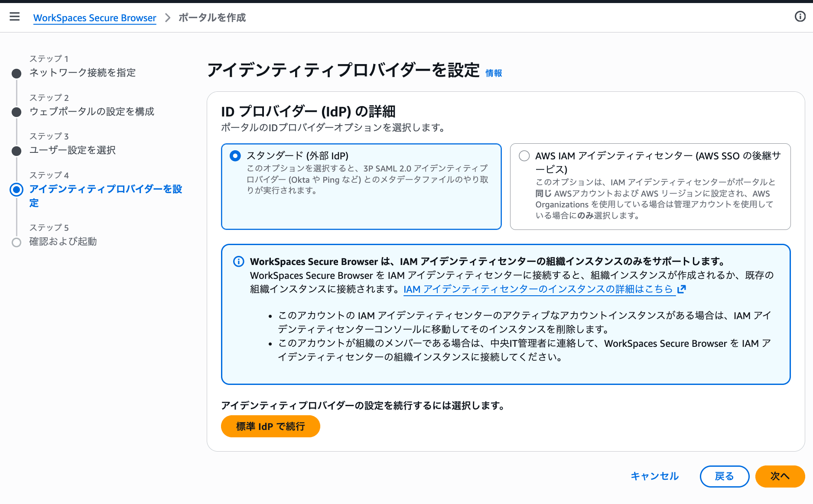Click the step 2 circle indicator
The width and height of the screenshot is (813, 504).
pyautogui.click(x=16, y=112)
